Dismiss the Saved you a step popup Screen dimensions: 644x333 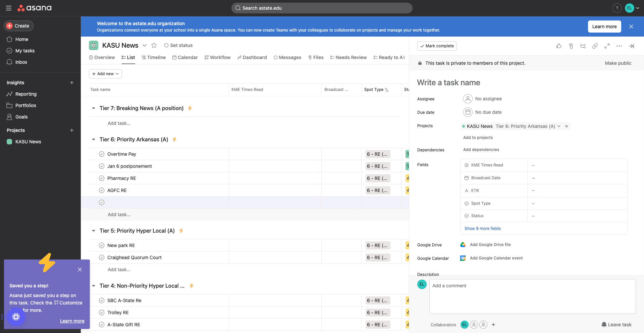tap(80, 270)
